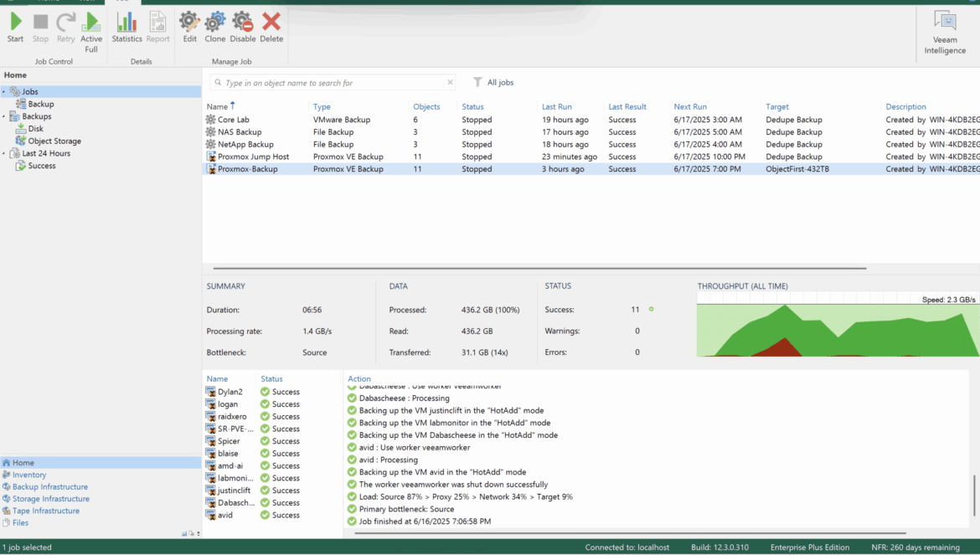Open the Statistics details
Screen dimensions: 980x555
click(126, 28)
